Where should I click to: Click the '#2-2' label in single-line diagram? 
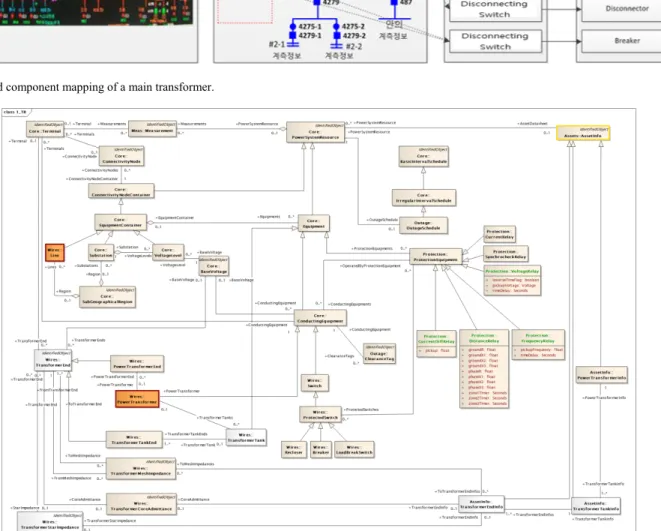pyautogui.click(x=354, y=46)
